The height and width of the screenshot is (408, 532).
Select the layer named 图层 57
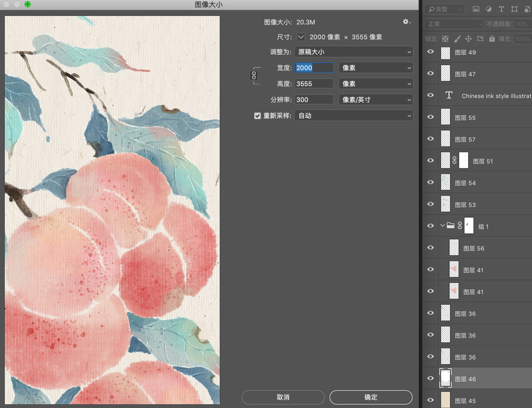coord(465,139)
